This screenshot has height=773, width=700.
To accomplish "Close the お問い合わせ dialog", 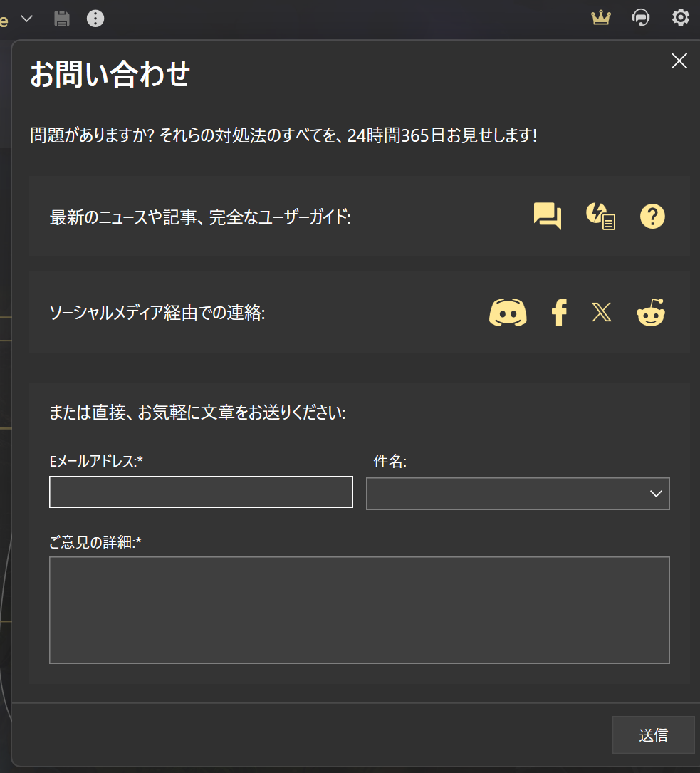I will pyautogui.click(x=679, y=61).
